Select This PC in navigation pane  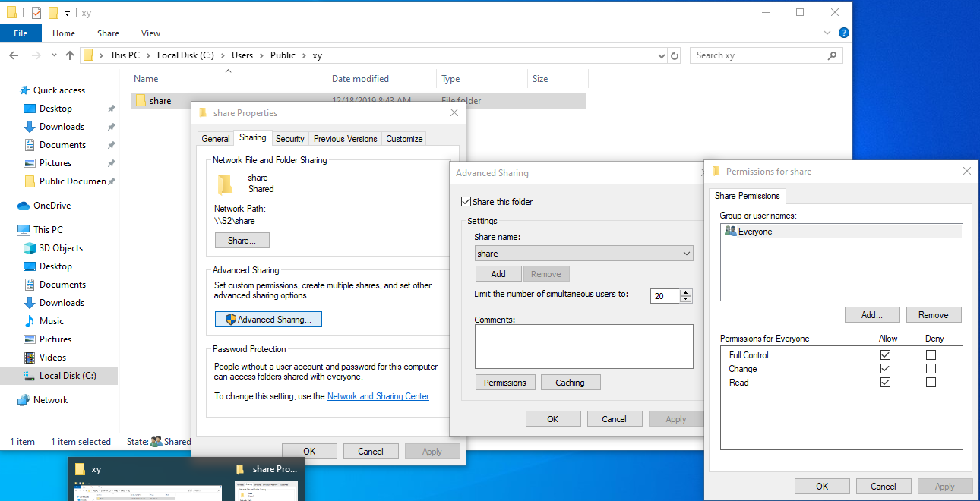(48, 230)
